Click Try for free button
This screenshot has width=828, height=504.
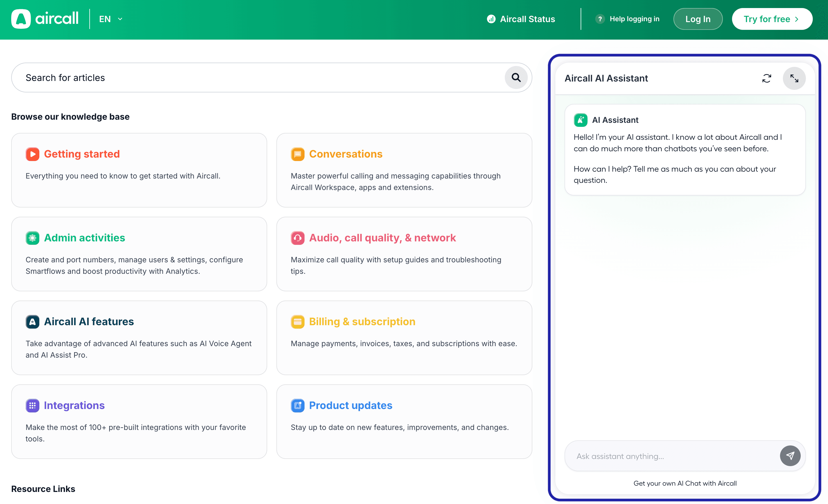coord(772,19)
